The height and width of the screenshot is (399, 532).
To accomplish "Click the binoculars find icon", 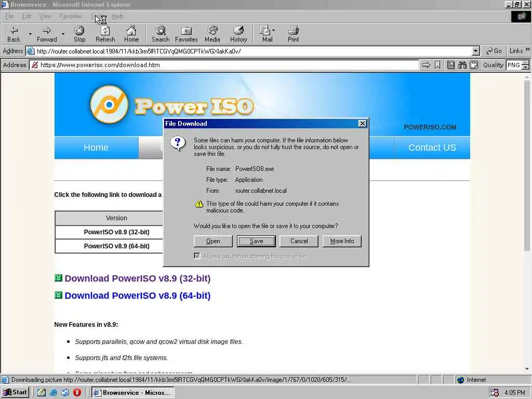I will 462,65.
